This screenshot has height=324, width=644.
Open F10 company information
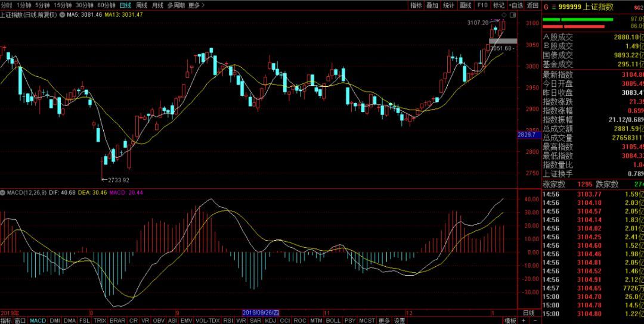click(x=482, y=5)
